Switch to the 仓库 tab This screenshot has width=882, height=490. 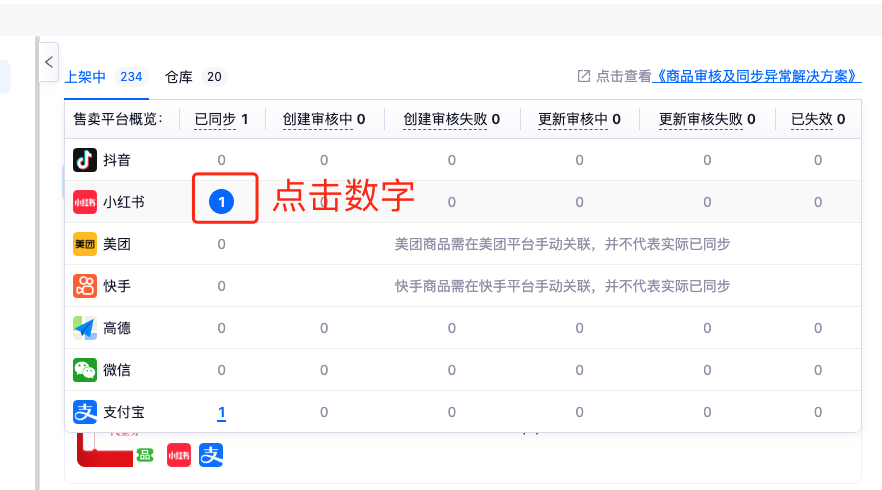179,77
